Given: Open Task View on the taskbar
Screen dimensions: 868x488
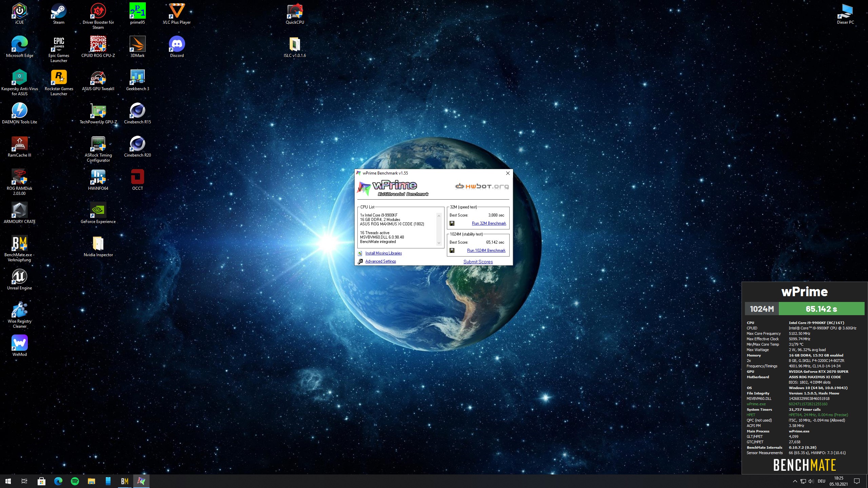Looking at the screenshot, I should click(x=24, y=481).
